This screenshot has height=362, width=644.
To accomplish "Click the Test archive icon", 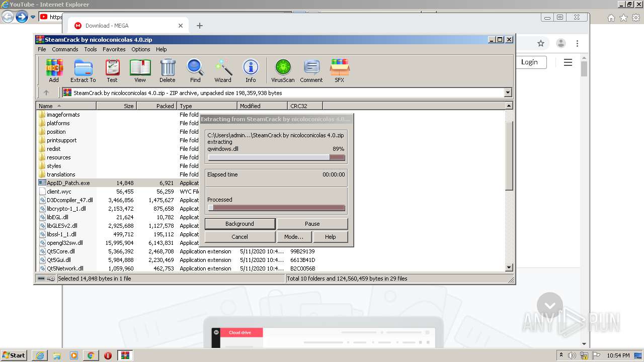I will tap(112, 70).
